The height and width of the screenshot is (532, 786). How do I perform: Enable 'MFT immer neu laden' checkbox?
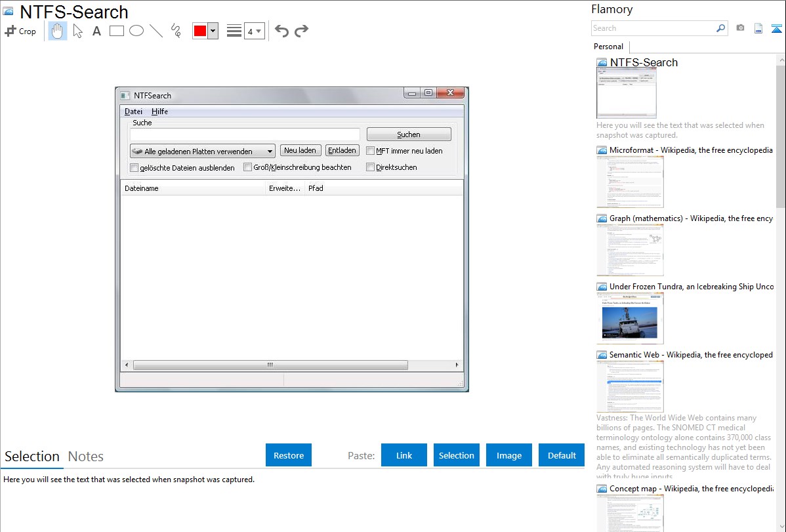point(371,151)
